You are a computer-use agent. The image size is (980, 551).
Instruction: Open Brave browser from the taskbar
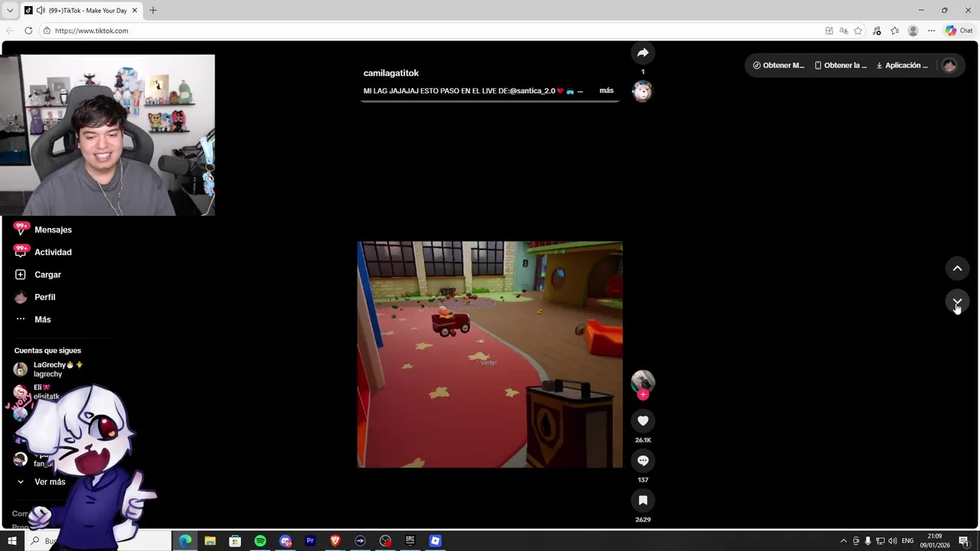pyautogui.click(x=335, y=541)
